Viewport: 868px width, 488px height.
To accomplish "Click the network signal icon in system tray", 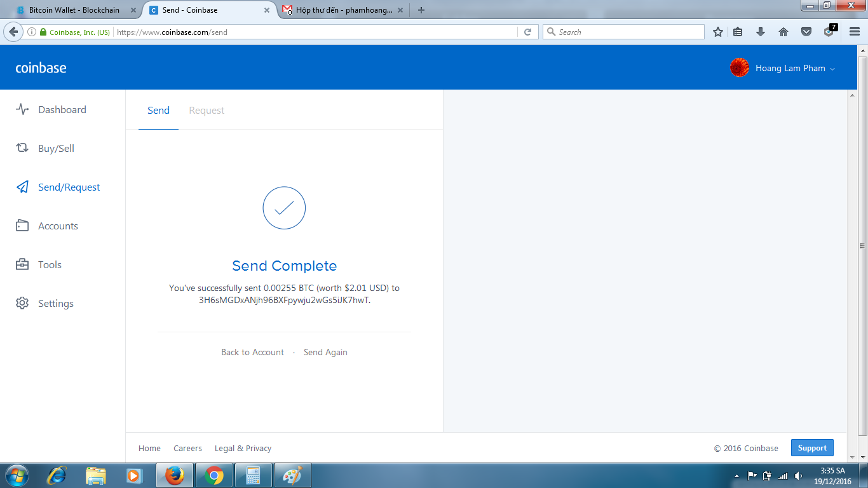I will pyautogui.click(x=783, y=476).
